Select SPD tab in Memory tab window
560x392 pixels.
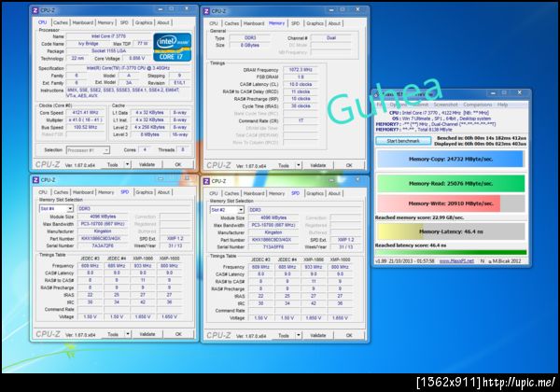(295, 23)
